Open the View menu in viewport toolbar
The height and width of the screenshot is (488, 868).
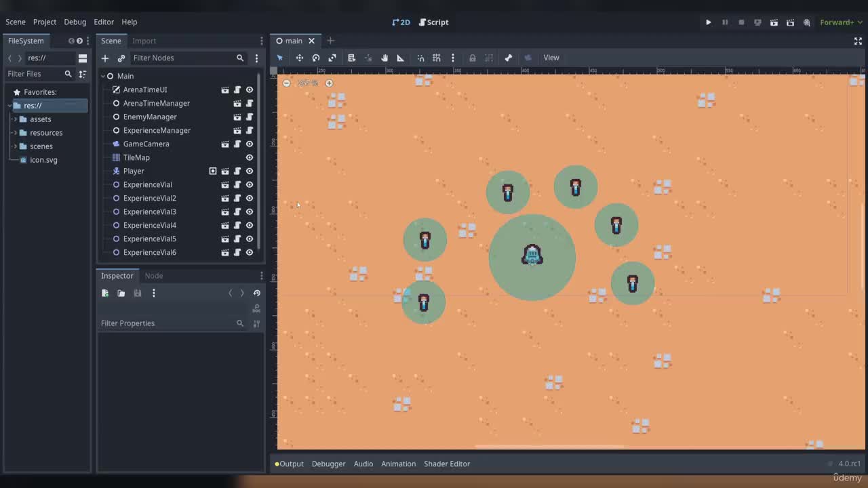tap(551, 58)
